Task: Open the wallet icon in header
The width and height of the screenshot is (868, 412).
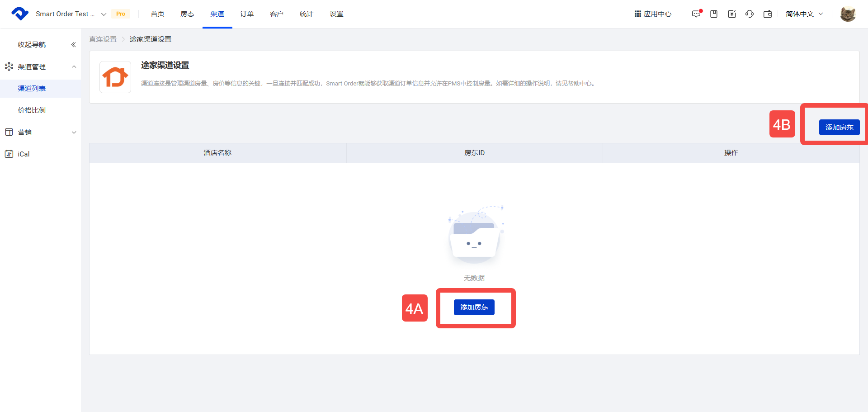Action: 768,14
